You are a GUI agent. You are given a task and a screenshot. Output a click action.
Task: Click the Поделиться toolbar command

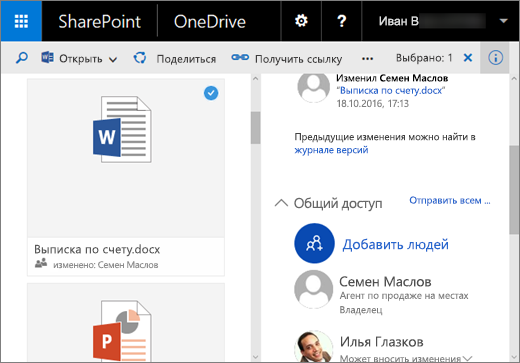[186, 59]
